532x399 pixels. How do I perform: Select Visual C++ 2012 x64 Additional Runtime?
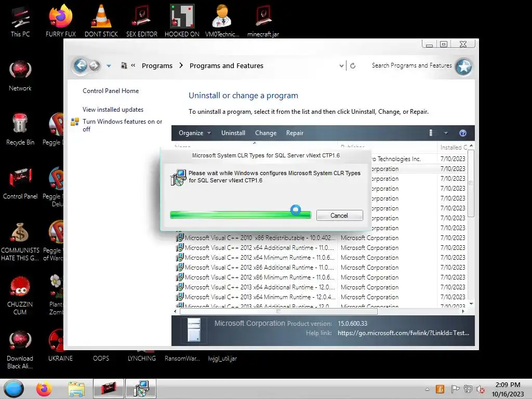click(321, 248)
